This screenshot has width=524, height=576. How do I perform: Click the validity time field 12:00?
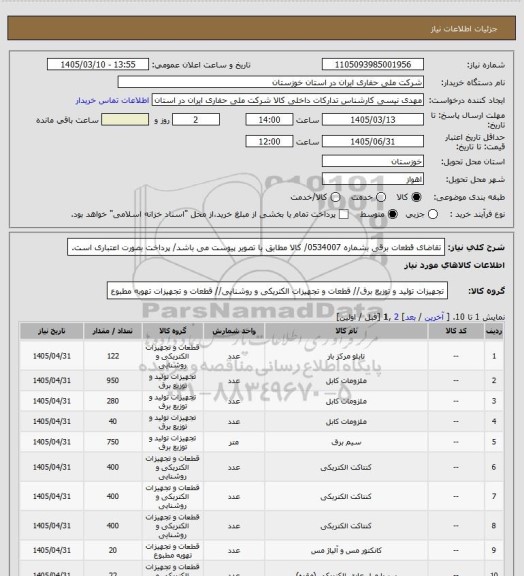[269, 141]
